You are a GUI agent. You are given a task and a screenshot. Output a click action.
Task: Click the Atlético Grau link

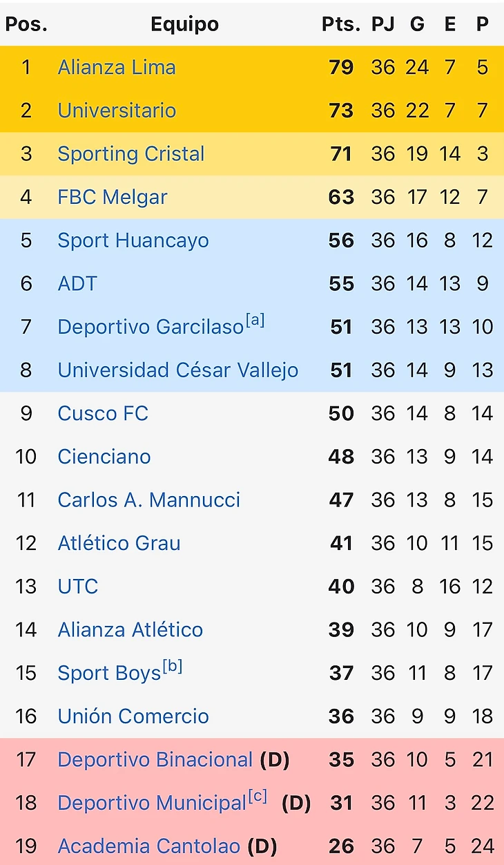[x=119, y=544]
